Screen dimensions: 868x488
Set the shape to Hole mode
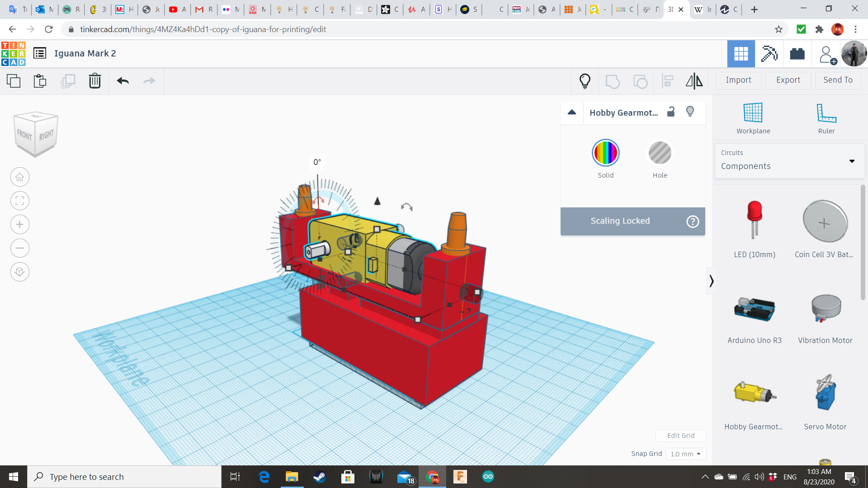tap(660, 154)
